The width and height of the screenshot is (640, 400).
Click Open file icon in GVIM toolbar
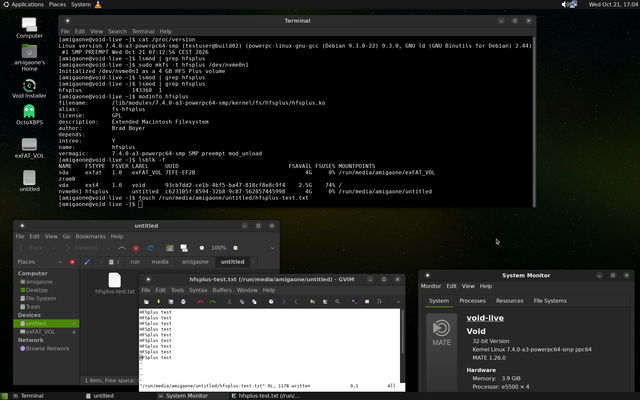[146, 302]
